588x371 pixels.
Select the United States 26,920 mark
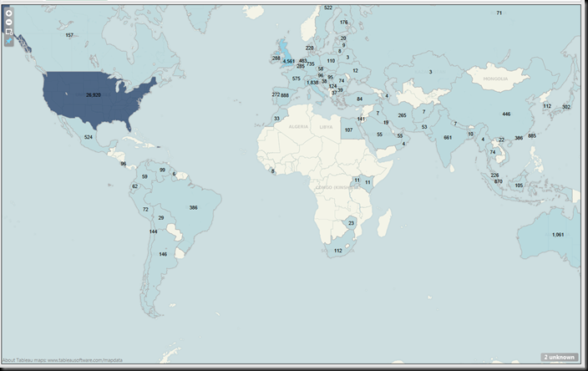click(x=94, y=95)
